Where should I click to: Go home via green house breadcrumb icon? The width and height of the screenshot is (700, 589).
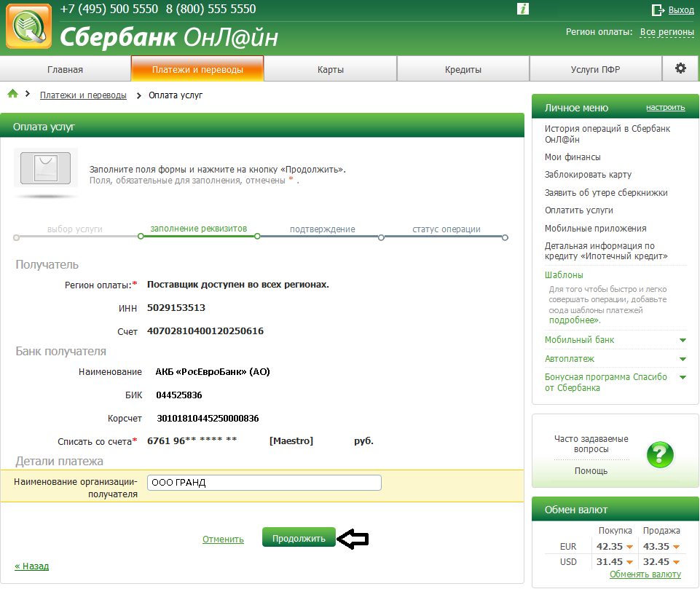12,93
